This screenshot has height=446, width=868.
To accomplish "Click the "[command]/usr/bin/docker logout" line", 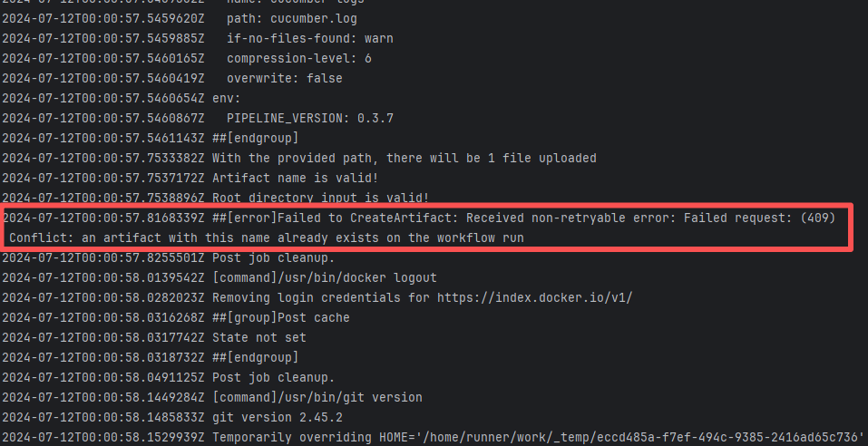I will (324, 277).
